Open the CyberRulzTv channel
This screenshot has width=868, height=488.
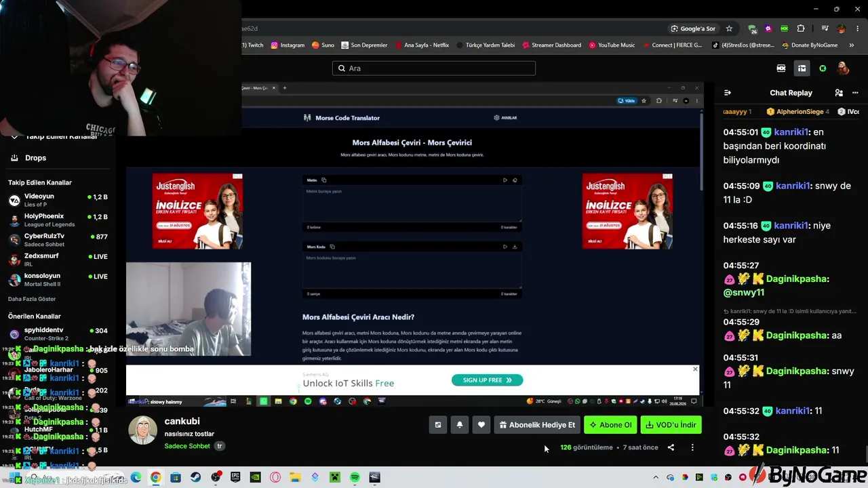click(58, 240)
